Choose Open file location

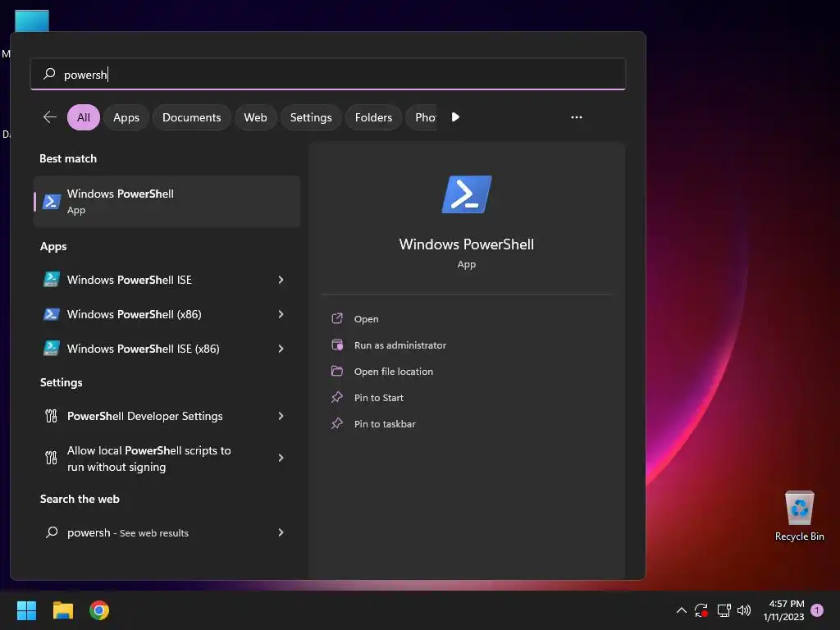pyautogui.click(x=394, y=372)
